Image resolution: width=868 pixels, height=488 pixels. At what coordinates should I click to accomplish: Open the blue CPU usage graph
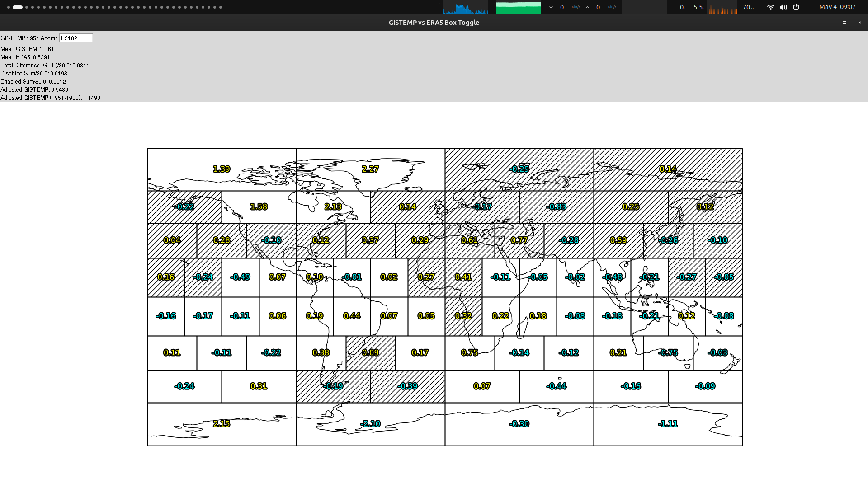click(465, 8)
